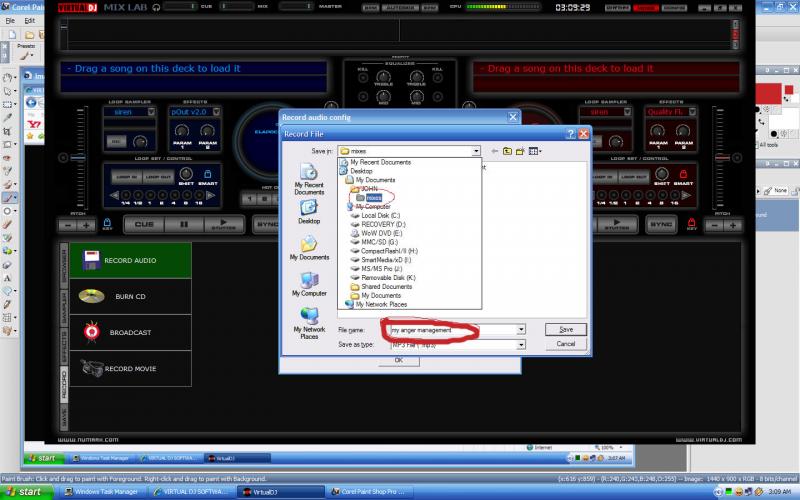Screen dimensions: 800x500
Task: Adjust the MASTER volume slider at the top
Action: click(297, 7)
